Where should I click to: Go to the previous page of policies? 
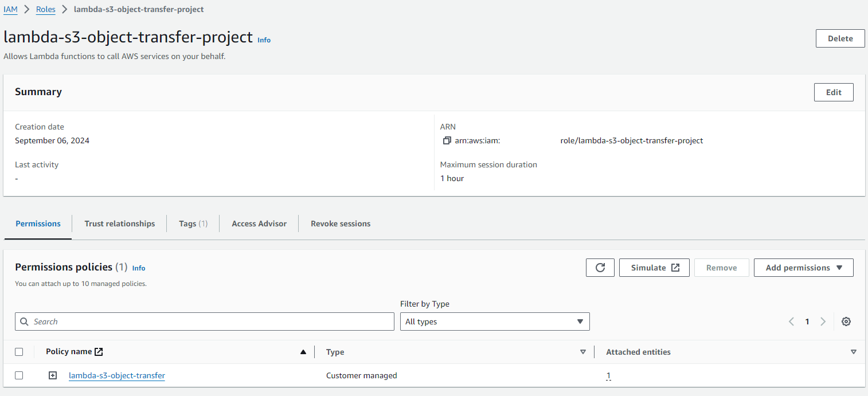pos(792,321)
